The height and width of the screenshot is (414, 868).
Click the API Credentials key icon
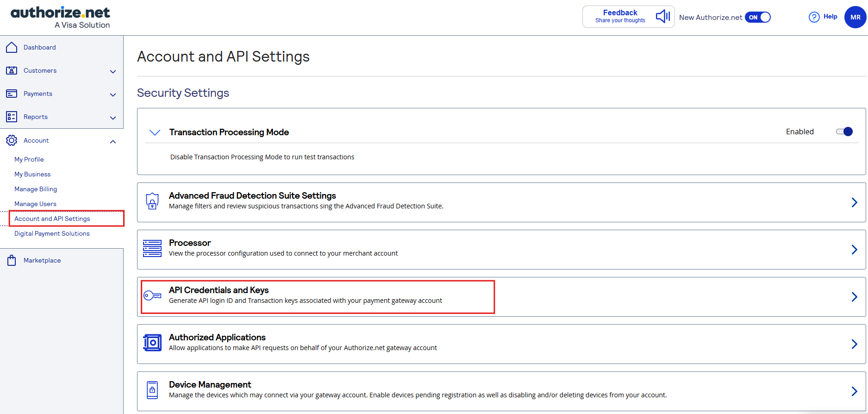[152, 295]
